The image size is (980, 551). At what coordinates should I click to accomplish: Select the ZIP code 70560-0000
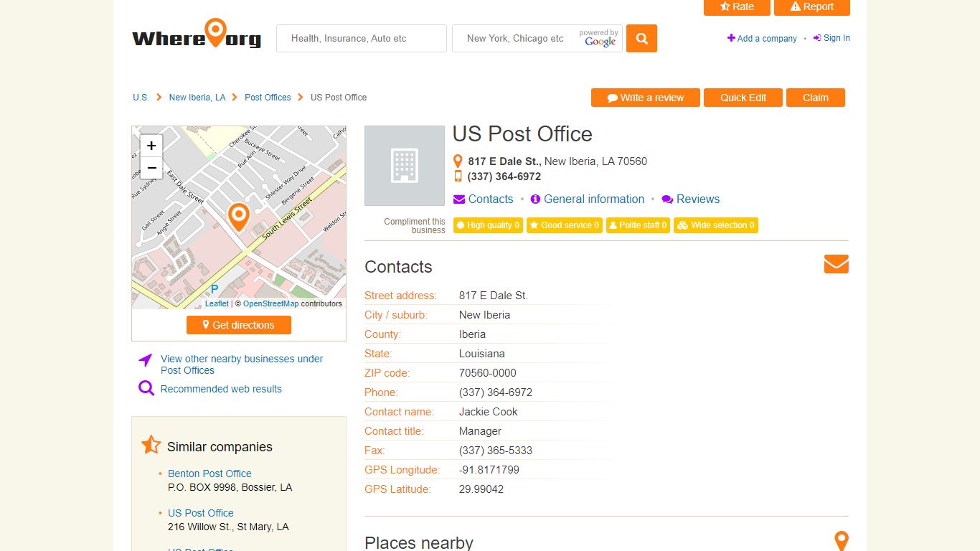(488, 373)
